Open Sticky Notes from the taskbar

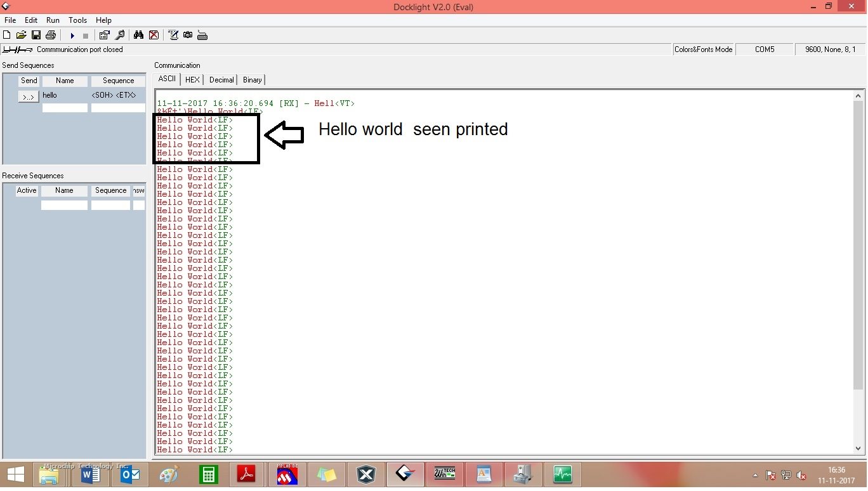326,475
